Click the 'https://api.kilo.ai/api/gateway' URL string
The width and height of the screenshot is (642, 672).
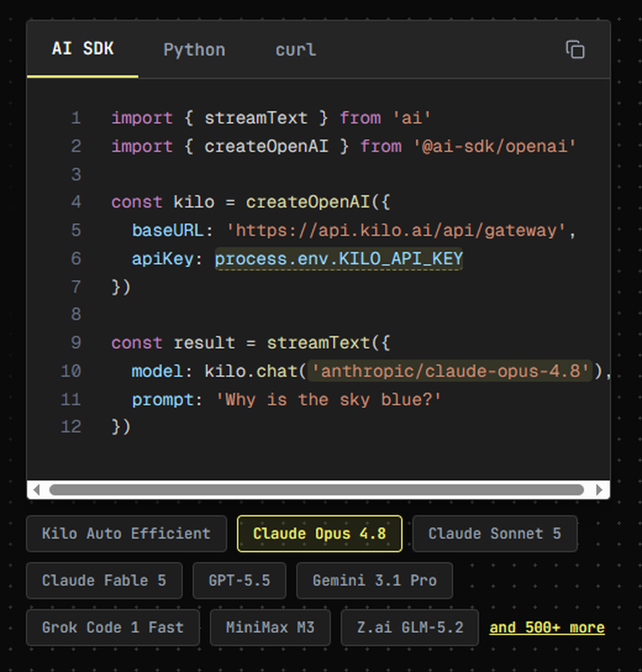point(396,231)
